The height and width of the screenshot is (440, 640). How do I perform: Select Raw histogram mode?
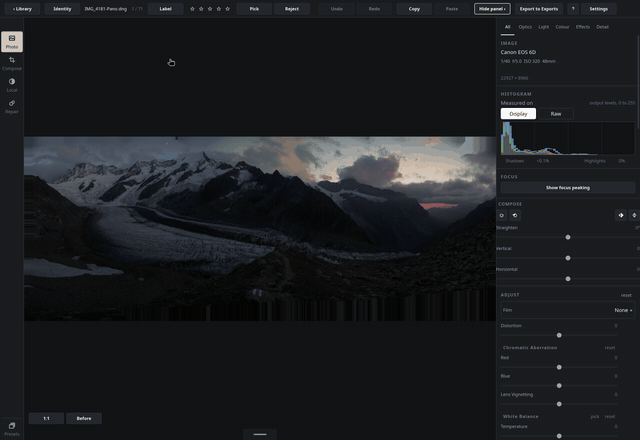coord(556,114)
